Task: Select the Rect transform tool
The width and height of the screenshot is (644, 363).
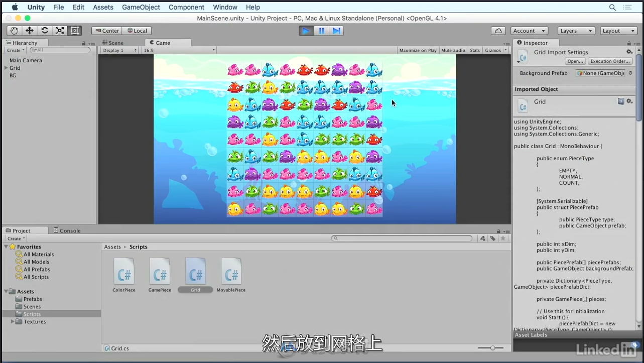Action: [x=75, y=31]
